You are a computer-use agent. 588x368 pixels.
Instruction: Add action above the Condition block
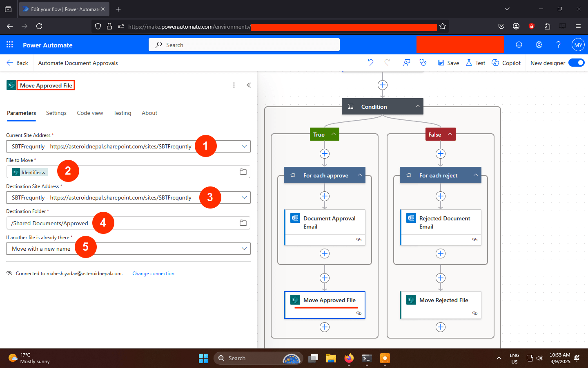point(383,85)
